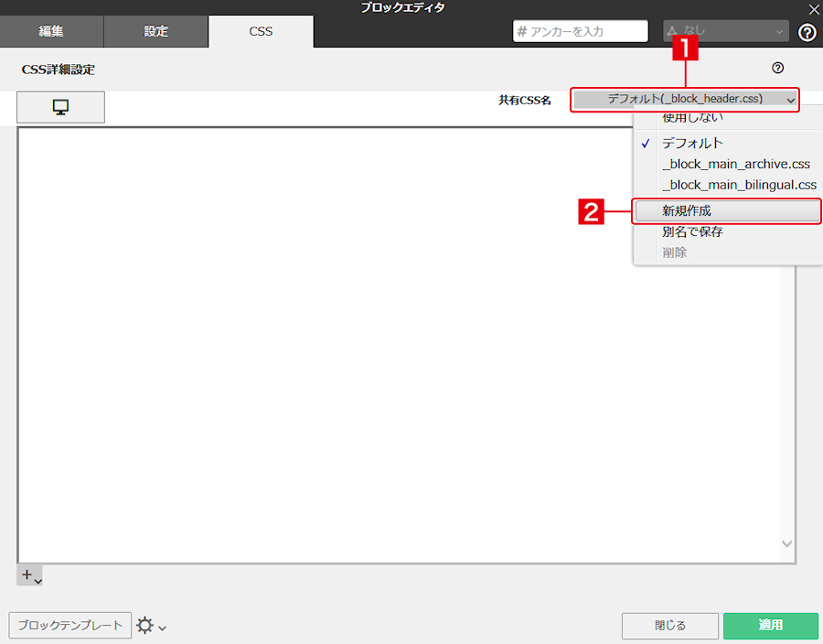Image resolution: width=823 pixels, height=644 pixels.
Task: Open the 共有CSS名 dropdown
Action: [x=685, y=99]
